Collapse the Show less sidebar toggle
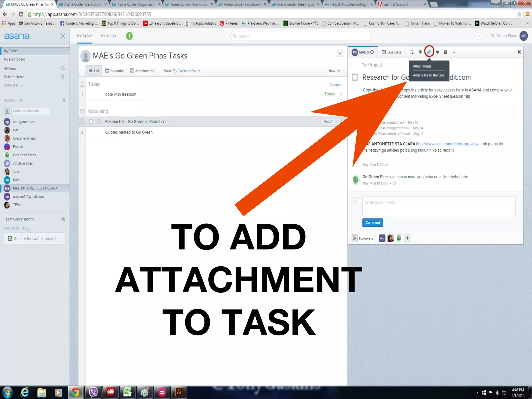The width and height of the screenshot is (532, 399). [x=13, y=85]
